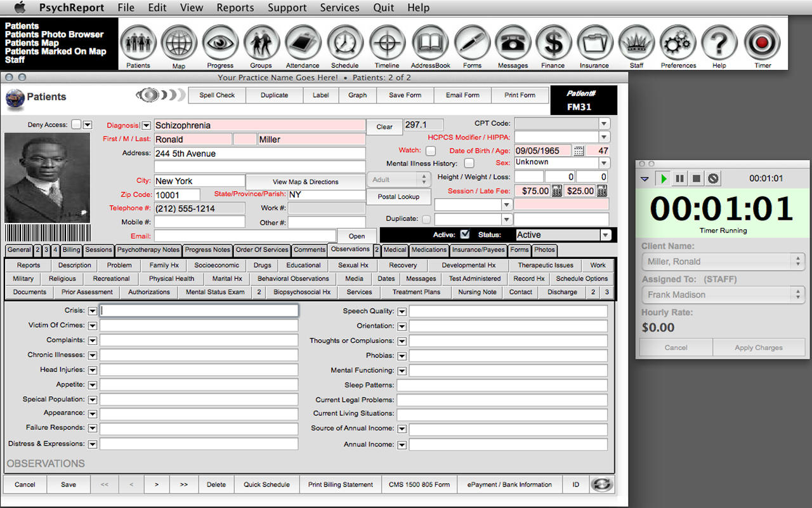The height and width of the screenshot is (508, 812).
Task: Click the Quick Schedule button
Action: (266, 485)
